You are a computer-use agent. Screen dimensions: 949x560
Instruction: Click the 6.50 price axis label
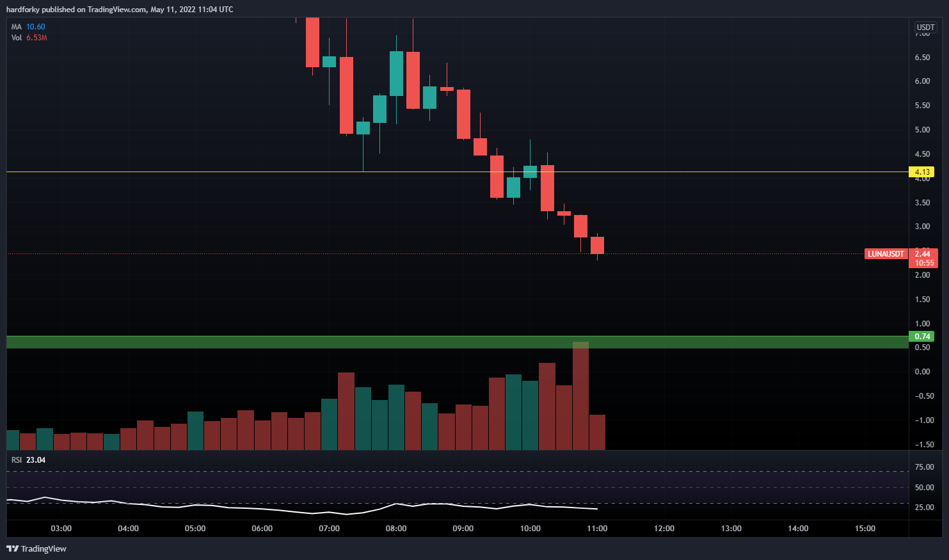click(x=922, y=58)
